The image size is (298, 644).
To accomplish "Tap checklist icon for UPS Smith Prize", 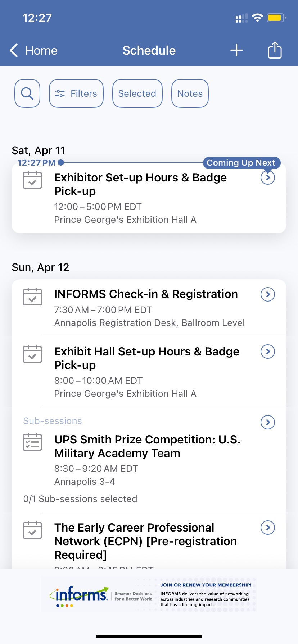I will click(x=32, y=442).
